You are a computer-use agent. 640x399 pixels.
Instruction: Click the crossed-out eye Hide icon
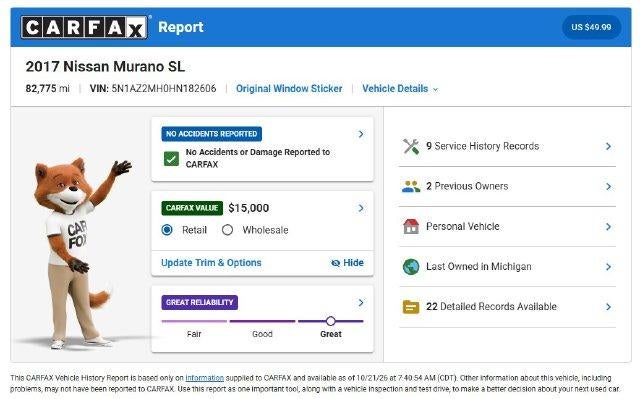coord(336,263)
